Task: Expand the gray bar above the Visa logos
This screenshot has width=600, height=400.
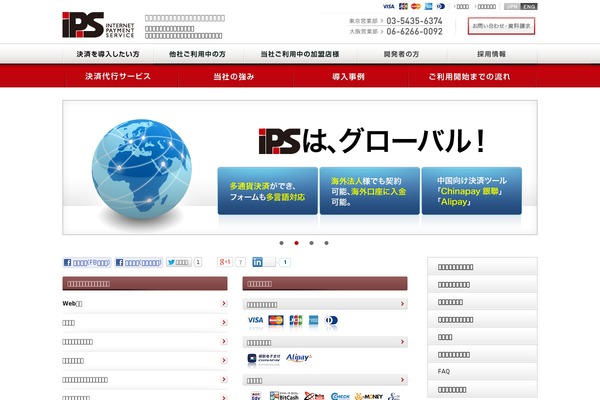Action: (x=325, y=304)
